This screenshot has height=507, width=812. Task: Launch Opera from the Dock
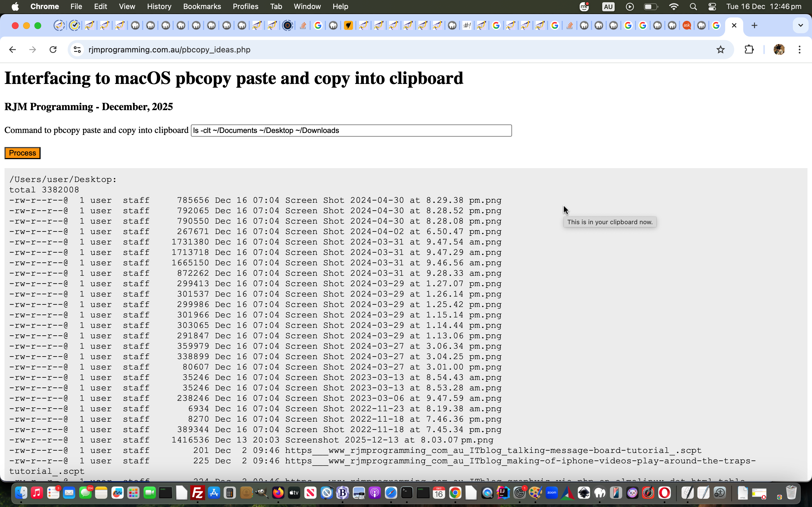(x=665, y=493)
